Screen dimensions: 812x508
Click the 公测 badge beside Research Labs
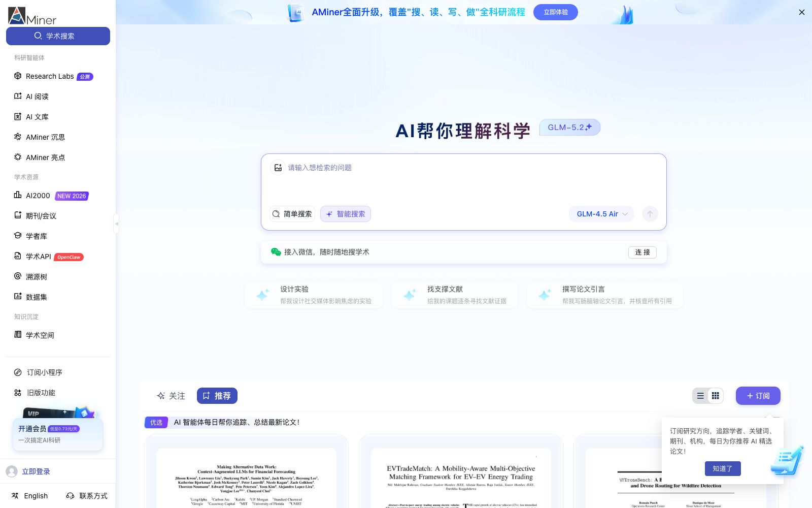(85, 77)
